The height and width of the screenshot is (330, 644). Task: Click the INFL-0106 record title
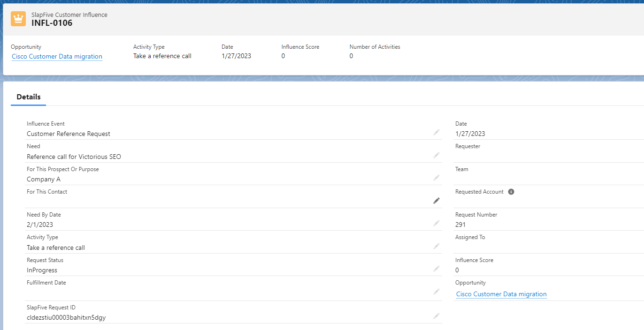(x=52, y=23)
